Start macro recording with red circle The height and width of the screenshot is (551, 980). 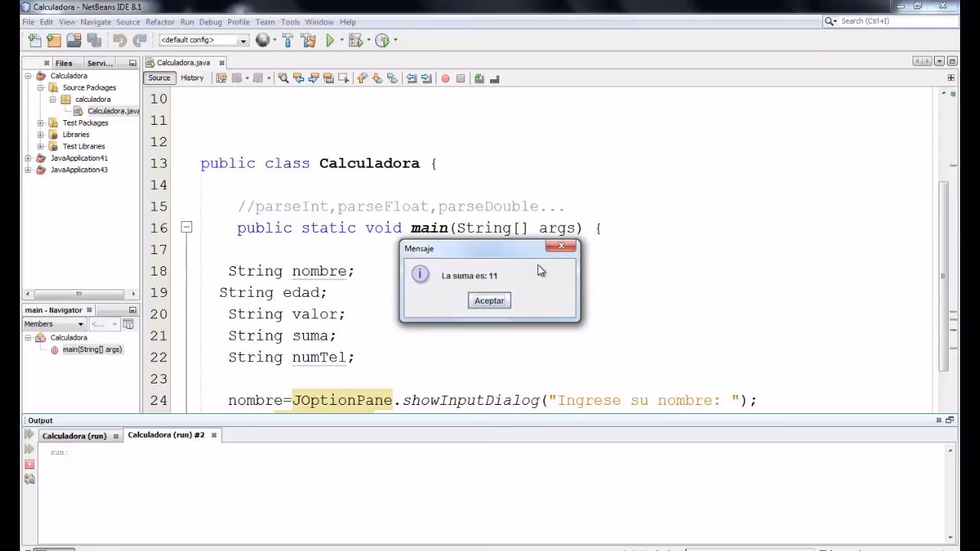pyautogui.click(x=445, y=78)
